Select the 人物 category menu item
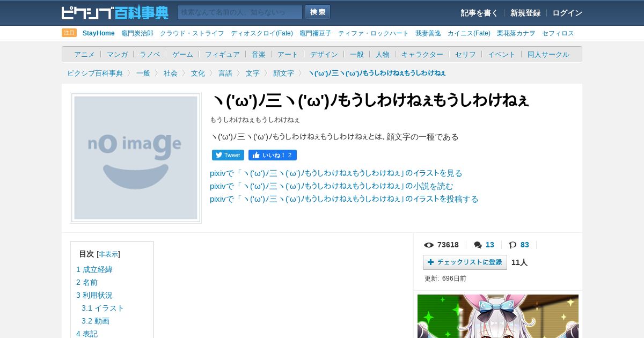 (x=383, y=54)
